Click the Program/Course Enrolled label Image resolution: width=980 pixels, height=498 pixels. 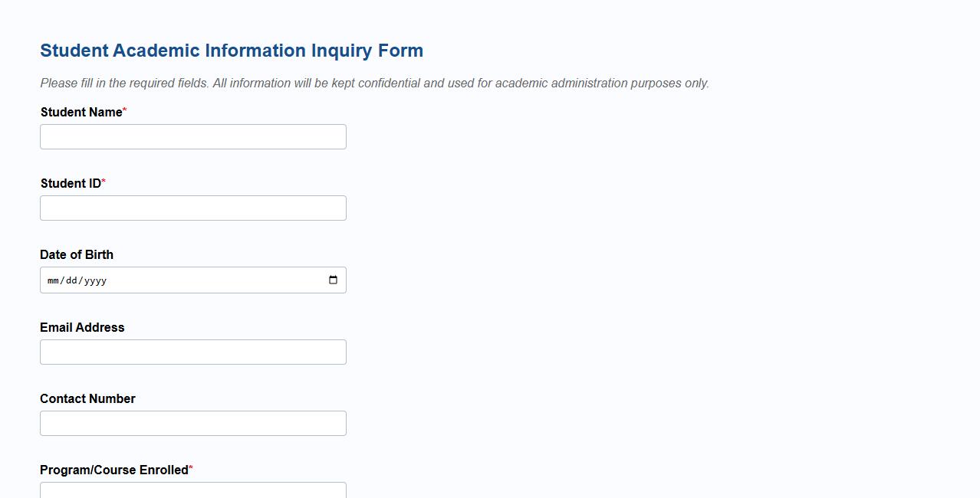coord(113,470)
